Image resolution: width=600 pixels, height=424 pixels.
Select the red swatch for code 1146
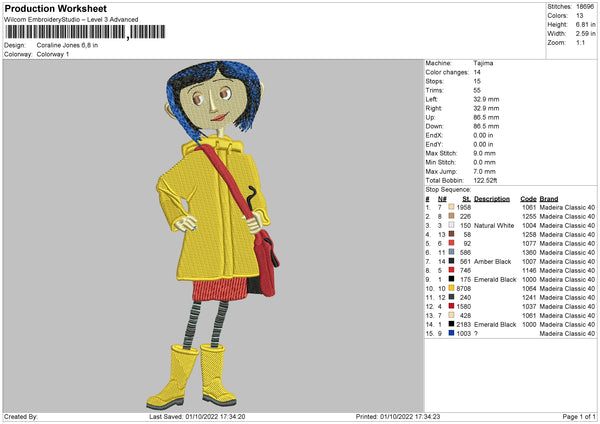point(452,271)
